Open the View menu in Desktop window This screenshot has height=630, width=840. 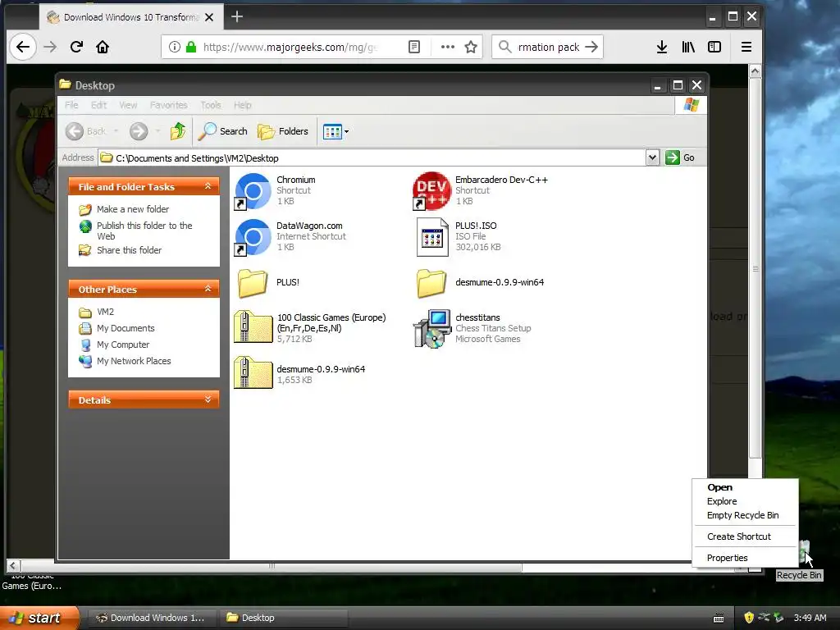[128, 105]
